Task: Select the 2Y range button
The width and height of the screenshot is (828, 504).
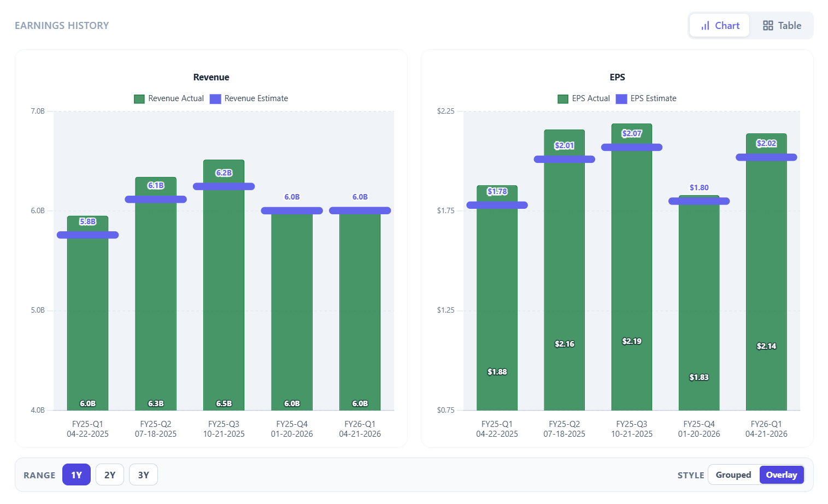Action: click(110, 474)
